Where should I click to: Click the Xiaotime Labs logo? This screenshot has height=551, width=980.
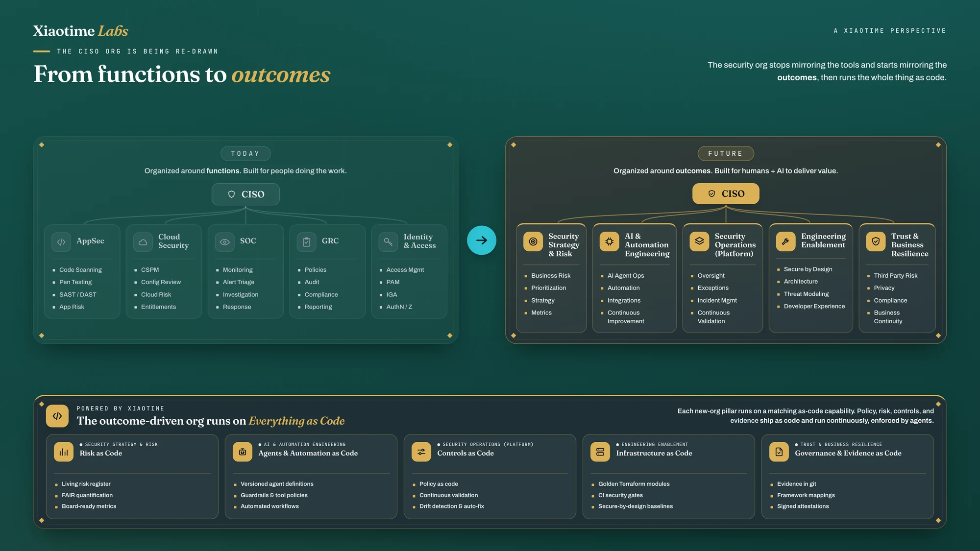coord(81,31)
